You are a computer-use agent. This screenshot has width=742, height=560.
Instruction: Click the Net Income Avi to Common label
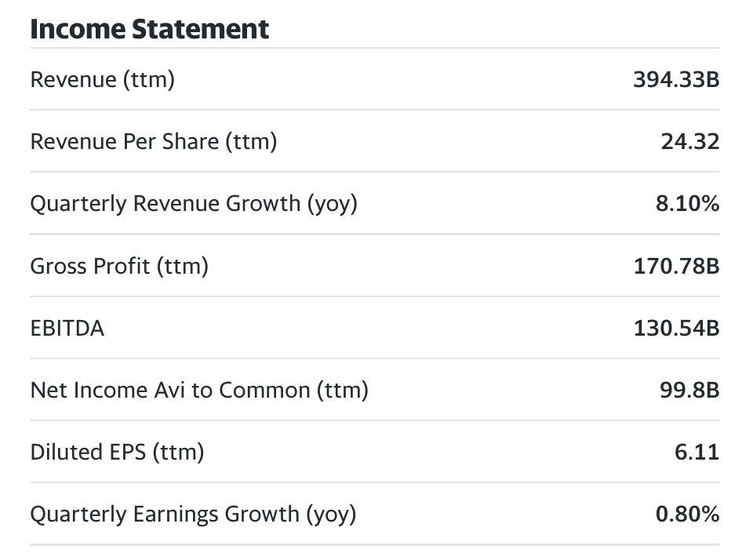click(x=199, y=390)
